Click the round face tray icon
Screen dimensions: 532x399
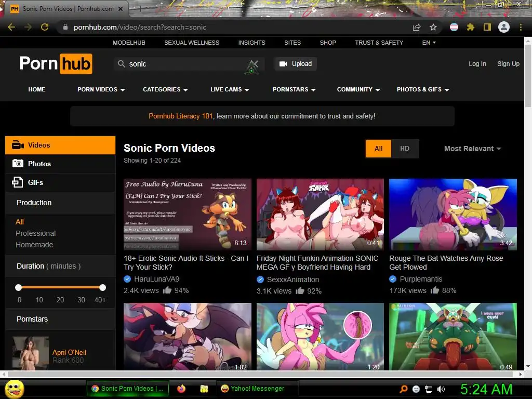[416, 389]
